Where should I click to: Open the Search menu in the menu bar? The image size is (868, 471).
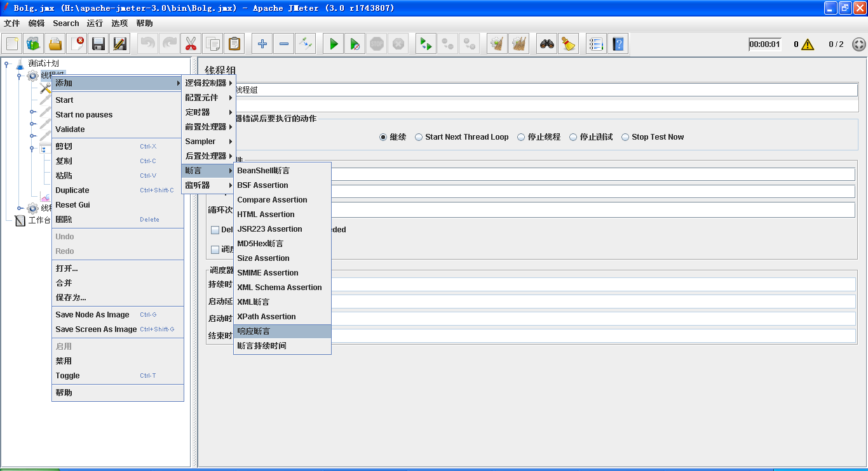click(66, 23)
